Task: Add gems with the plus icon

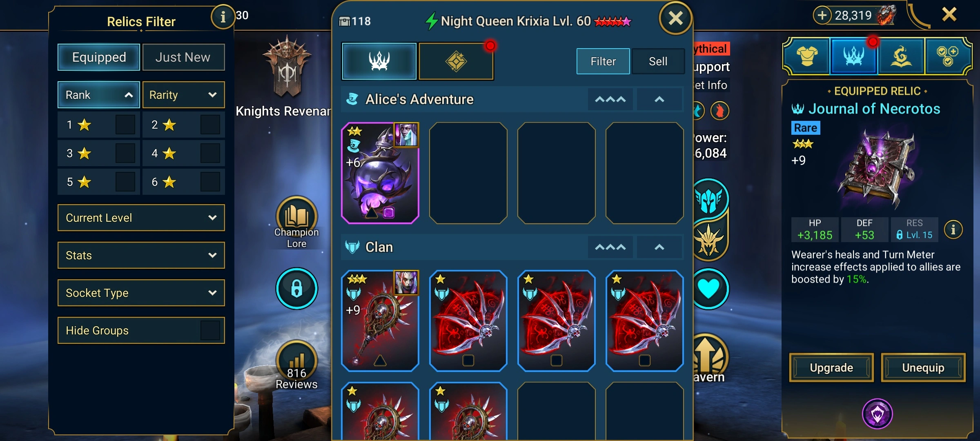Action: [x=822, y=16]
